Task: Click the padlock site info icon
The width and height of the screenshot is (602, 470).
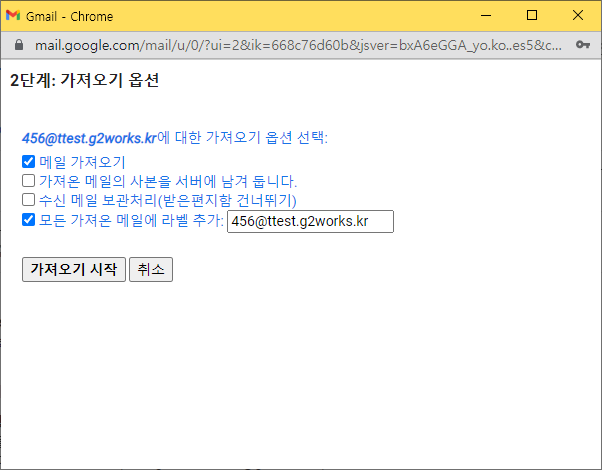Action: [19, 45]
